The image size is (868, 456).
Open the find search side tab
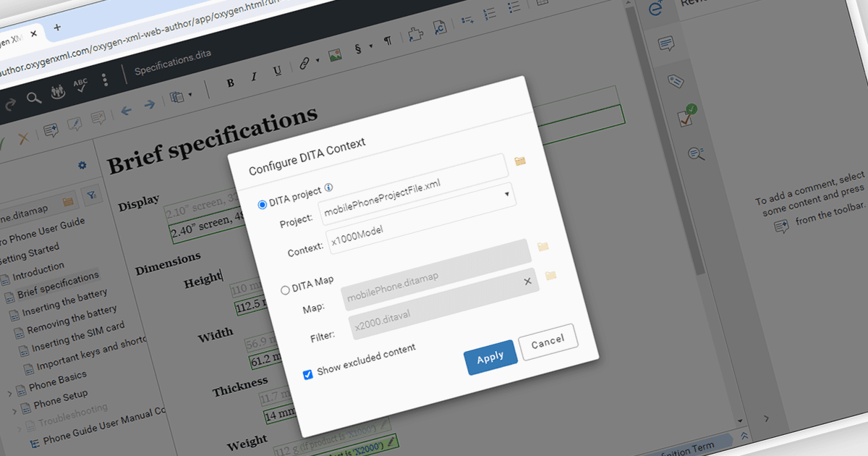coord(696,153)
